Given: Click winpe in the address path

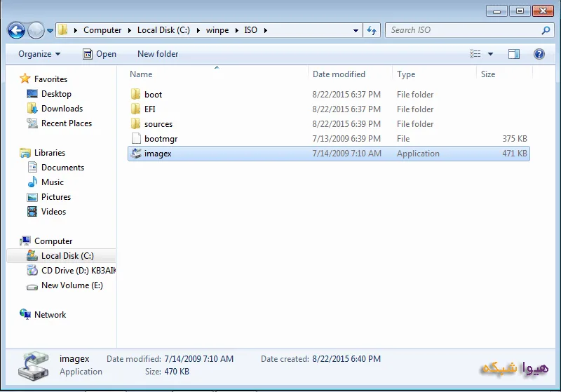Looking at the screenshot, I should point(217,30).
